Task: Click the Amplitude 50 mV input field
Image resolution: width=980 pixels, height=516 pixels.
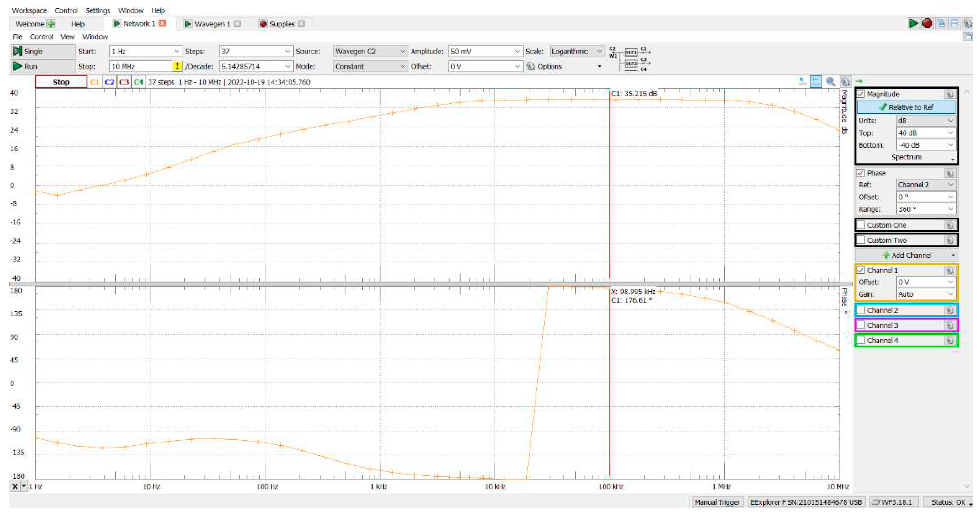Action: tap(480, 51)
